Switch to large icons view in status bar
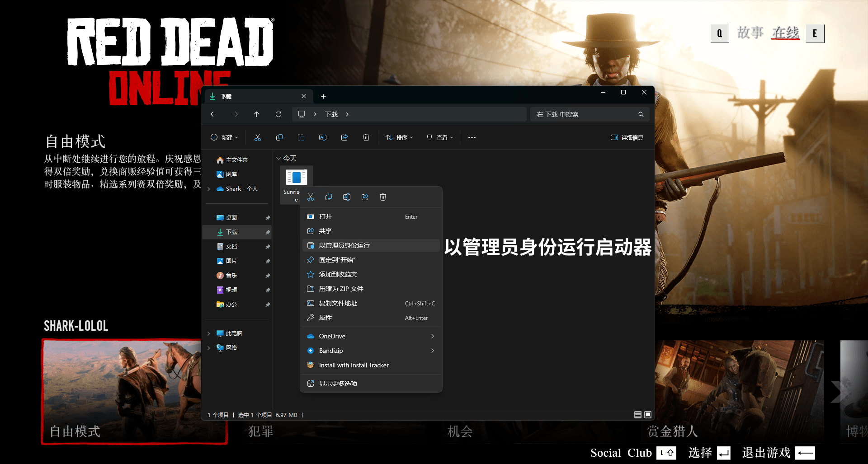Viewport: 868px width, 464px height. point(648,415)
